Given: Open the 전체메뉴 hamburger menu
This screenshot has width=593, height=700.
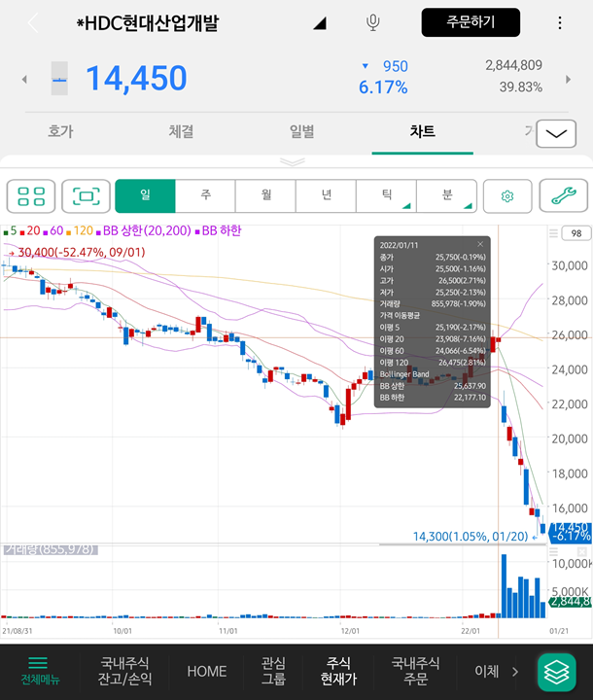Looking at the screenshot, I should 39,671.
